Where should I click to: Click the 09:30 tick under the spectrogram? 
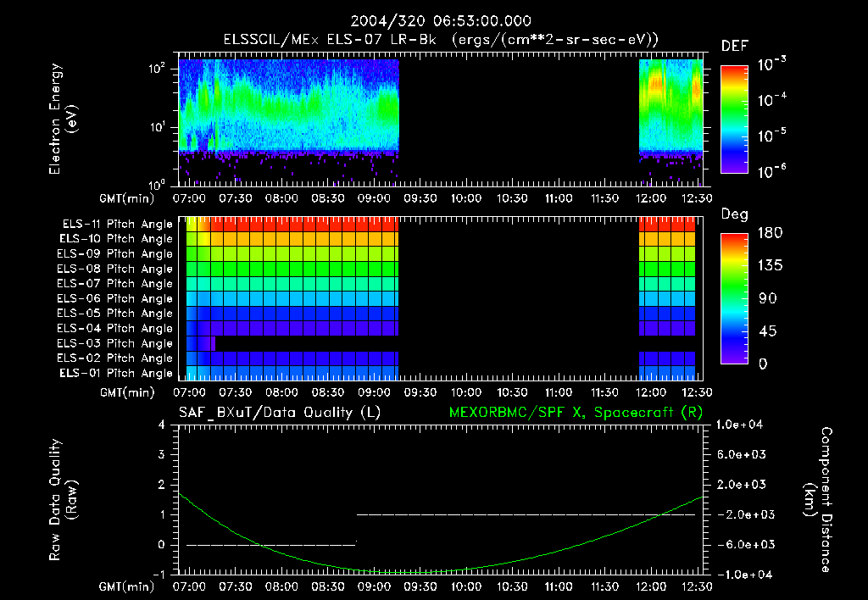tap(420, 198)
